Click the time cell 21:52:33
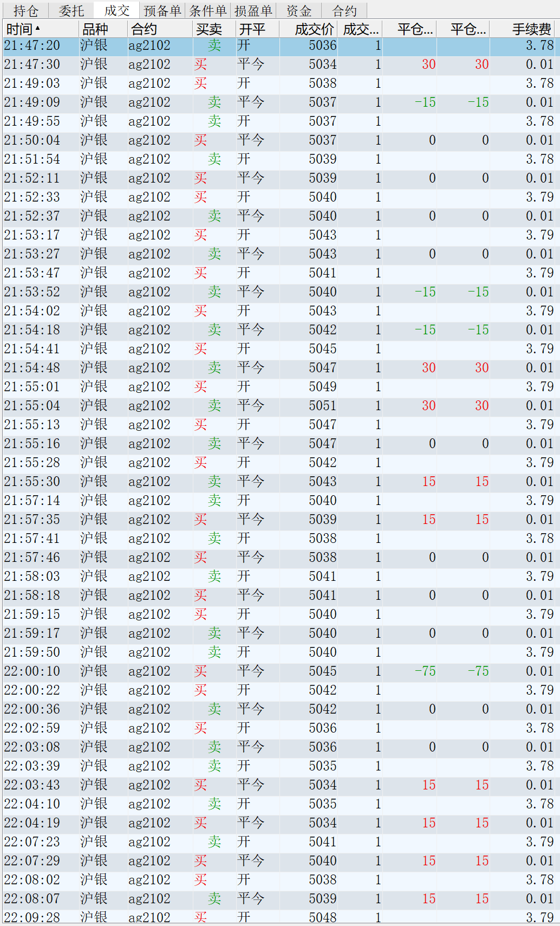 click(x=32, y=197)
